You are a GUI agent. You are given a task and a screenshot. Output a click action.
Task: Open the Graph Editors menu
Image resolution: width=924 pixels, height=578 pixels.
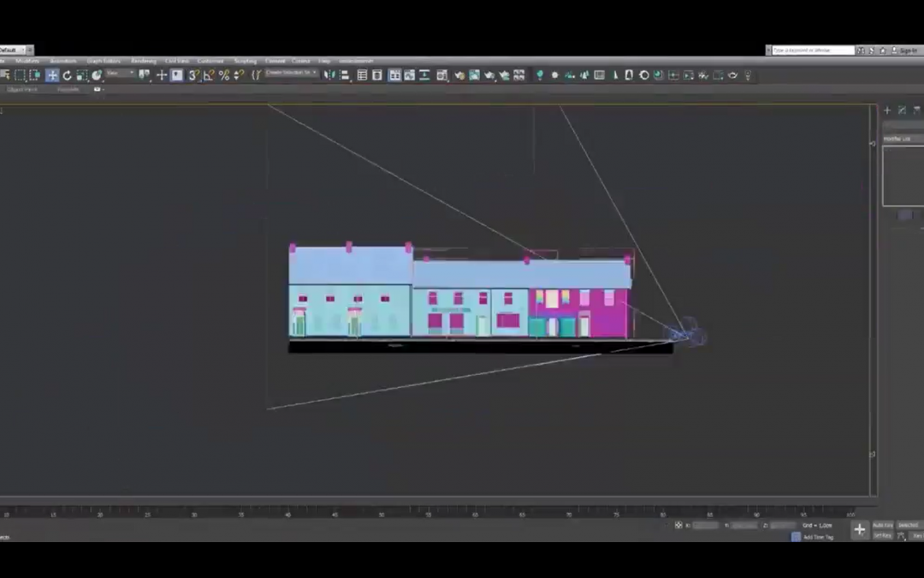[x=104, y=61]
